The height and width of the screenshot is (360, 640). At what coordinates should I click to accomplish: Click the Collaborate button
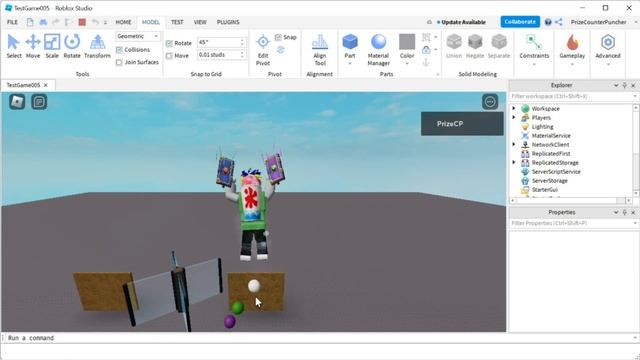point(520,22)
